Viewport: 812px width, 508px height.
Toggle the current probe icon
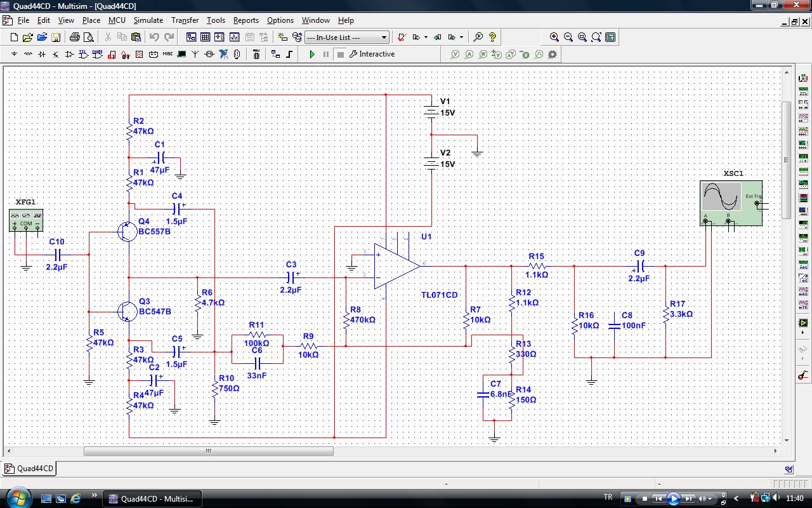[469, 55]
